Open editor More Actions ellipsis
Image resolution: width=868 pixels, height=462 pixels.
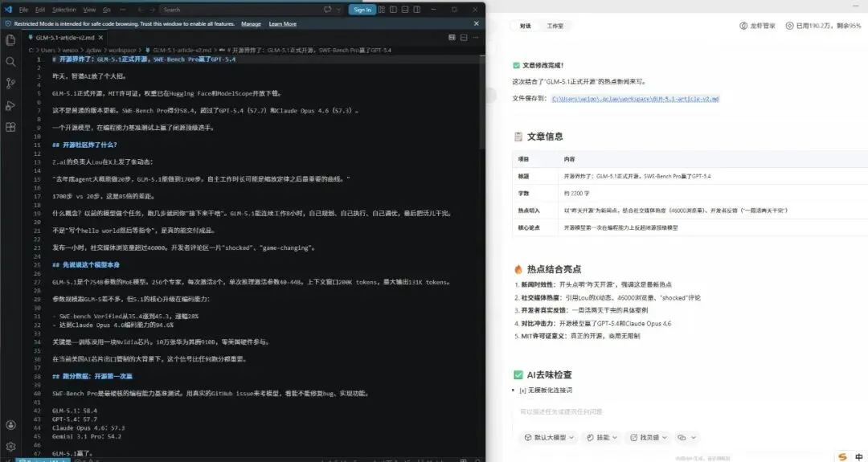(x=476, y=38)
